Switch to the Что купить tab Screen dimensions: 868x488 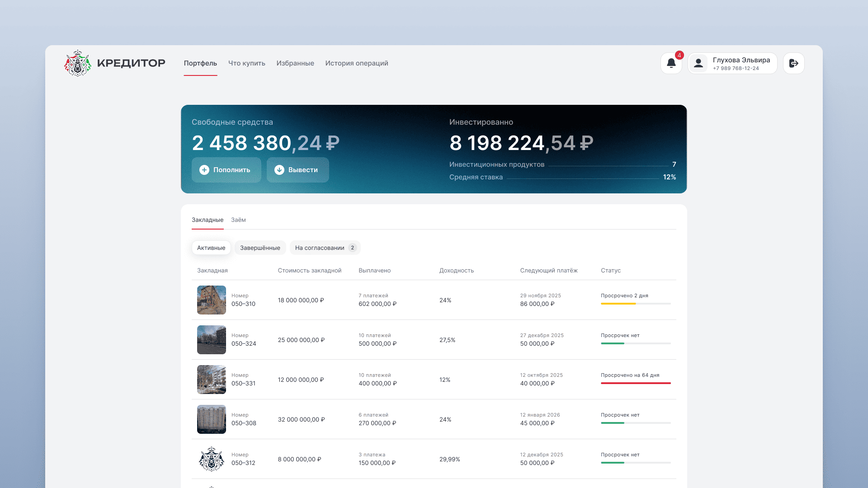246,63
